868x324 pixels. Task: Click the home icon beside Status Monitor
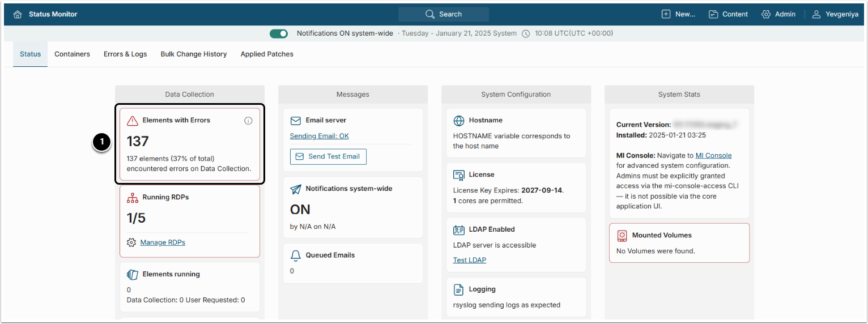(18, 14)
